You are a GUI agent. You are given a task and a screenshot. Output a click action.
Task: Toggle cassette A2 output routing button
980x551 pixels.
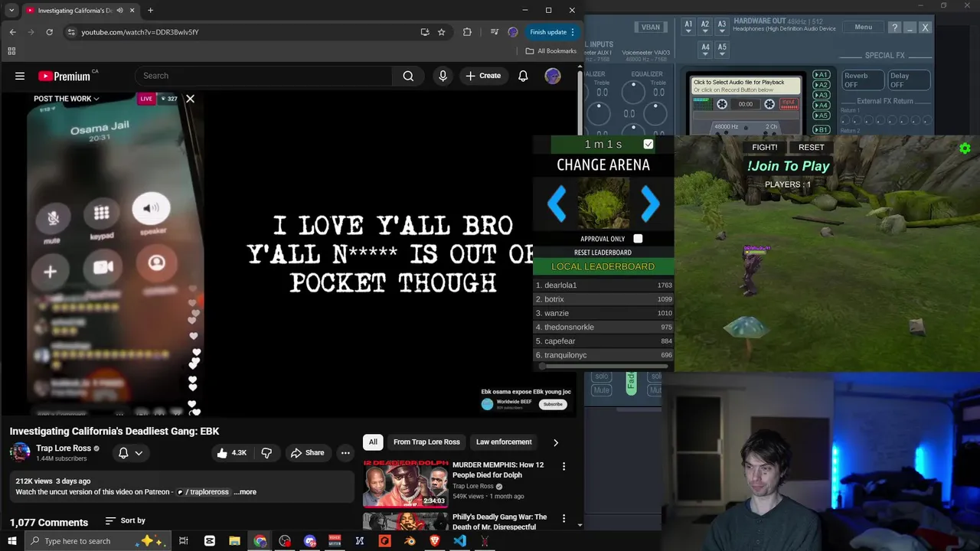821,85
